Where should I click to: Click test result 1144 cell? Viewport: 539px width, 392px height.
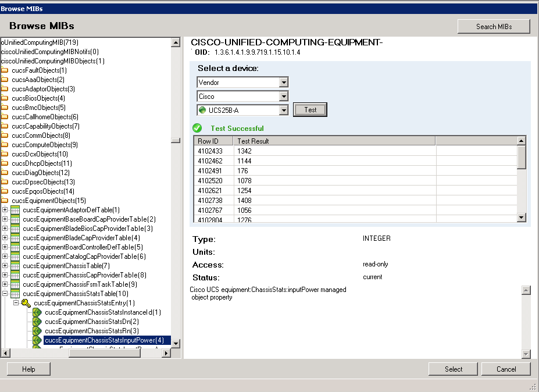335,161
